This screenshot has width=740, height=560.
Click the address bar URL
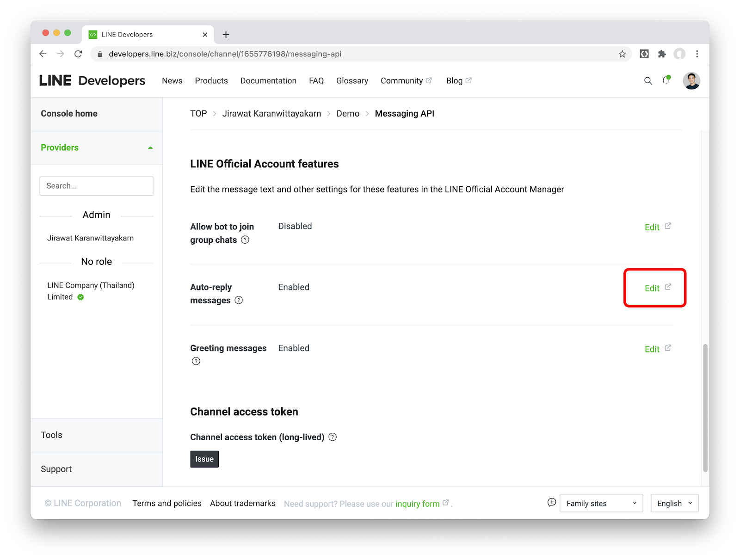click(225, 54)
